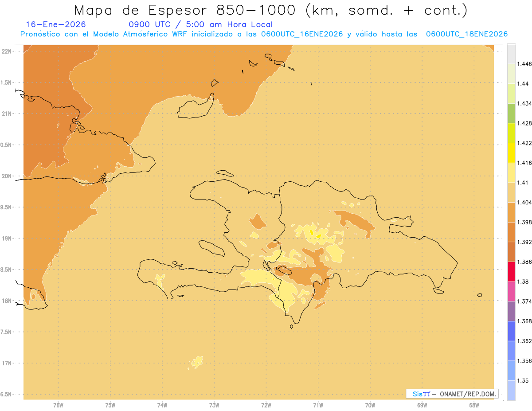Click the color scale value "1.398"
Viewport: 532px width, 411px height.
[525, 222]
